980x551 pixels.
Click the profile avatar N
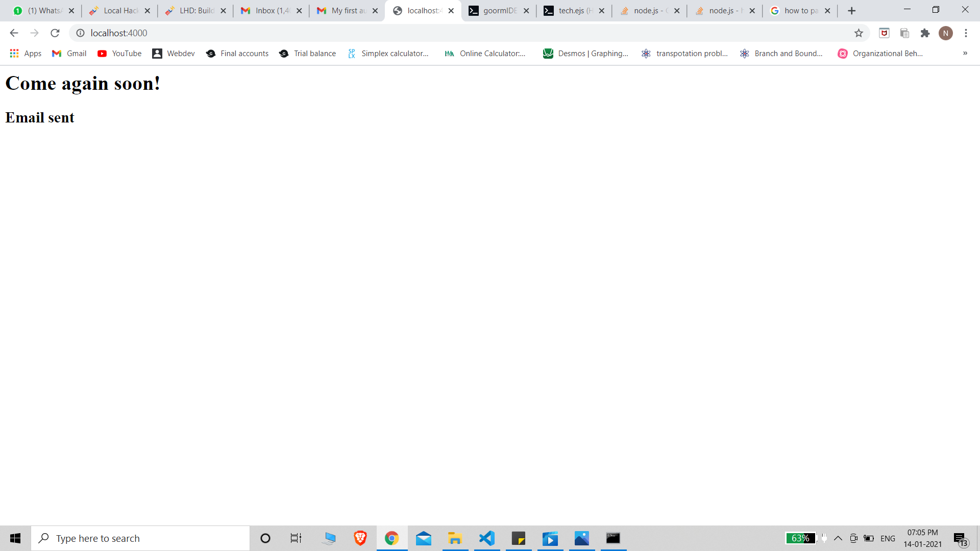click(945, 33)
